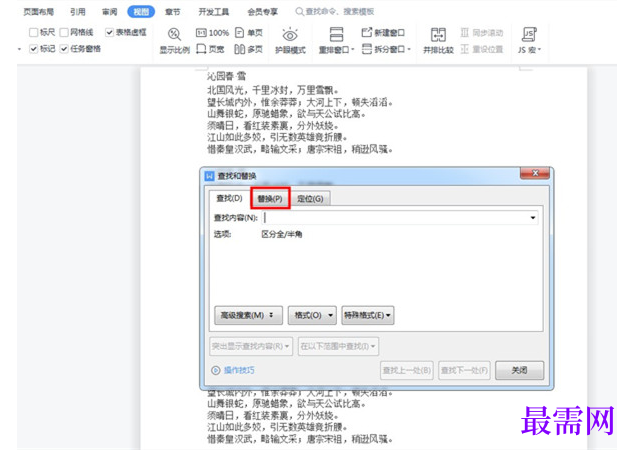Click the search magnifier icon
633x452 pixels.
tap(300, 11)
